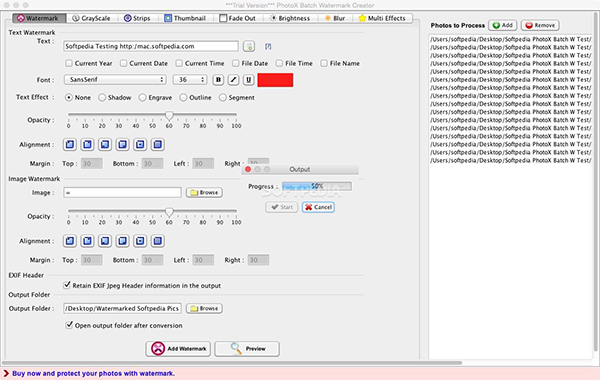Click the text watermark Opacity slider
Viewport: 600px width, 380px height.
[152, 114]
